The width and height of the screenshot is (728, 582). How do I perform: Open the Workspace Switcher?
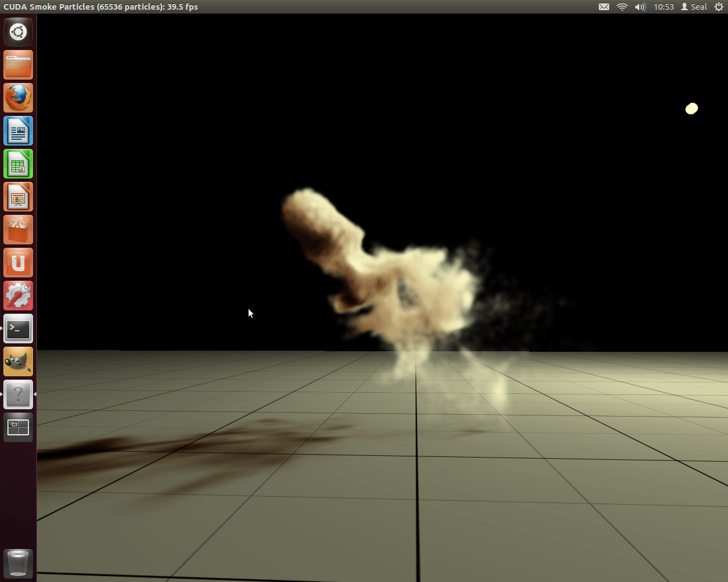click(x=18, y=427)
